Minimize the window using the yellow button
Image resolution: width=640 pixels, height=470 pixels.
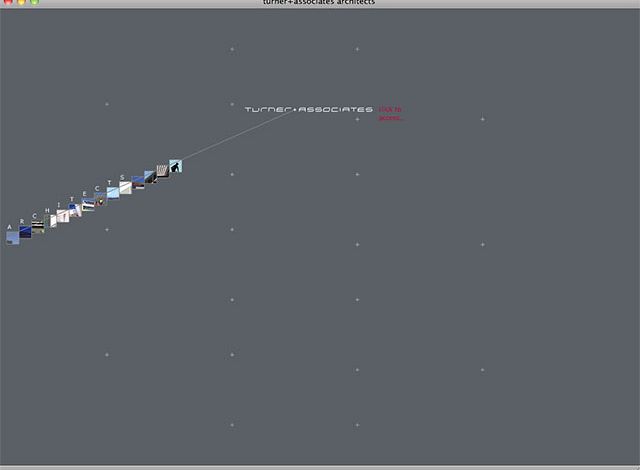coord(21,3)
